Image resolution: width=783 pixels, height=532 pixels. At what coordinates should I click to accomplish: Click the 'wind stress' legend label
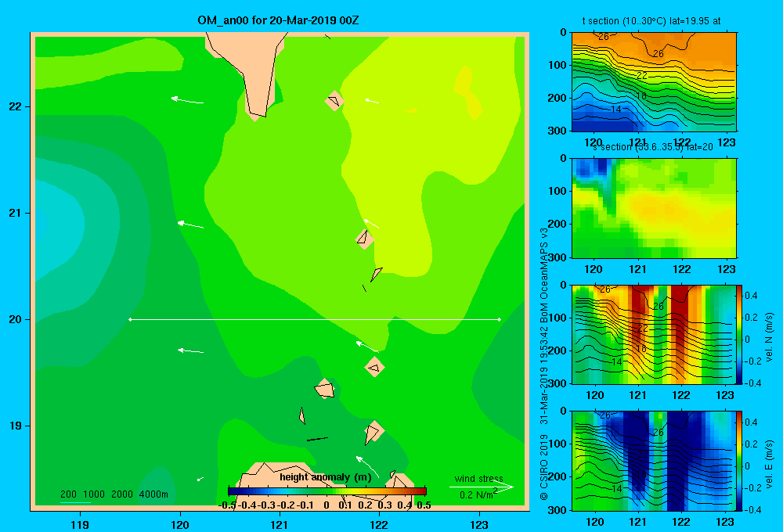(479, 478)
